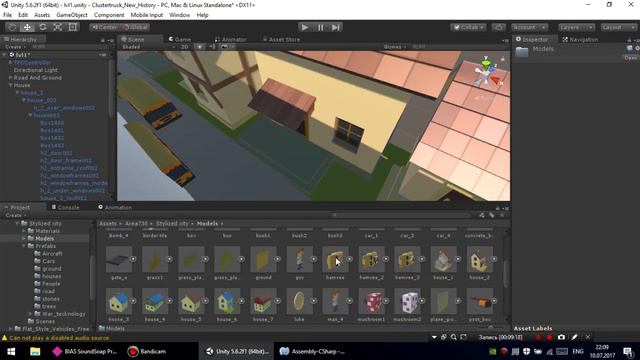Switch to the Game tab
The image size is (640, 360).
pos(180,40)
